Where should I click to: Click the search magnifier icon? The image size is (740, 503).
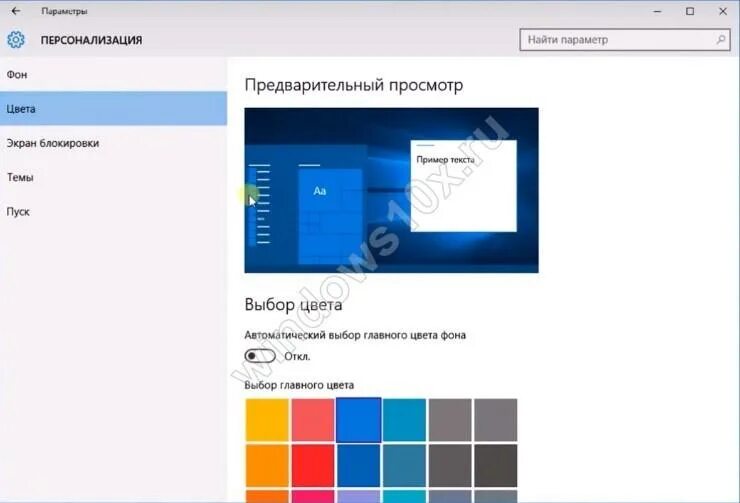pos(721,40)
